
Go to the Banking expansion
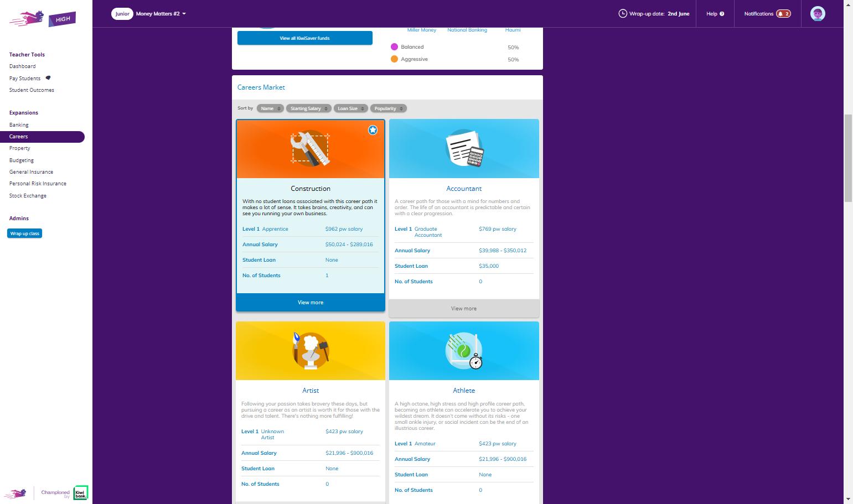tap(19, 125)
